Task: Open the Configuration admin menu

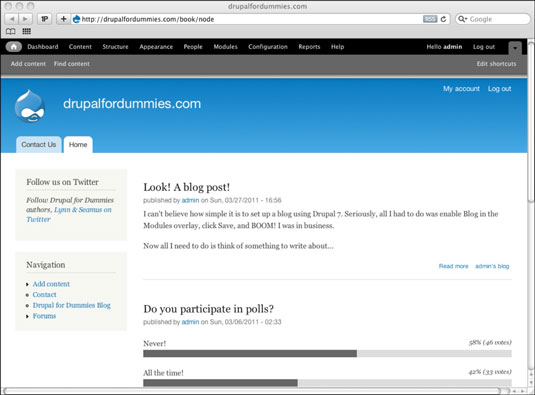Action: point(268,47)
